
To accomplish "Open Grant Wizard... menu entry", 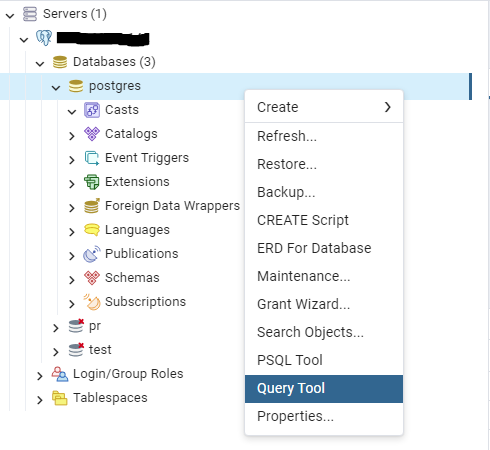I will click(324, 304).
